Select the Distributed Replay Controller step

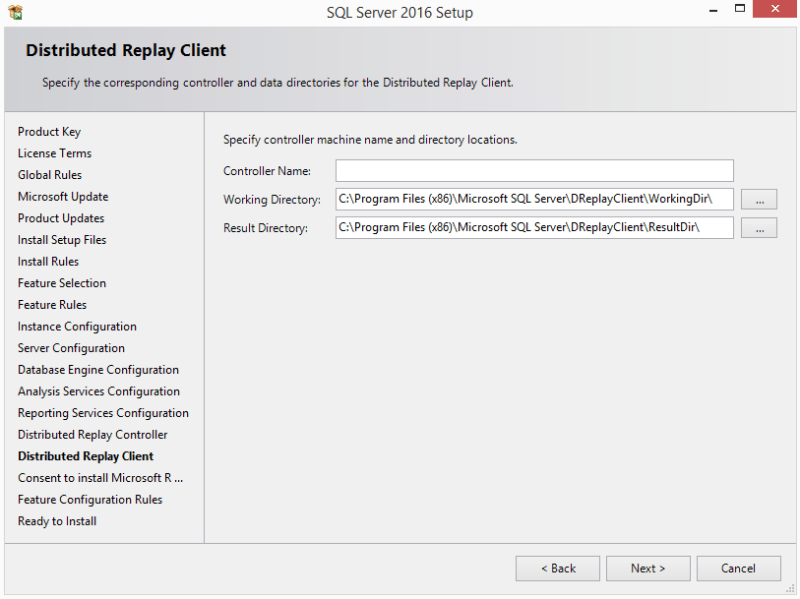click(92, 435)
